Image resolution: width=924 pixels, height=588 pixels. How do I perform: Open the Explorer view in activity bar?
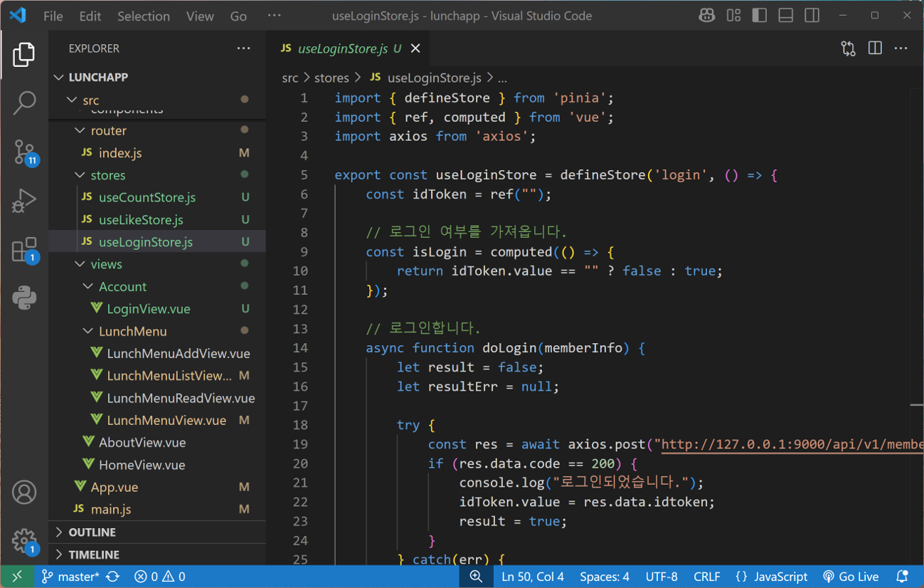pyautogui.click(x=24, y=55)
